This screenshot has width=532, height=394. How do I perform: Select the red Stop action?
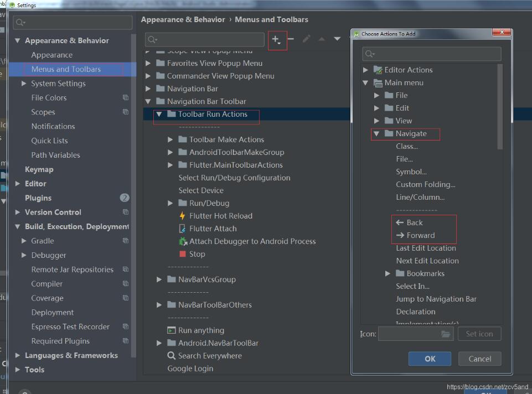[x=197, y=254]
